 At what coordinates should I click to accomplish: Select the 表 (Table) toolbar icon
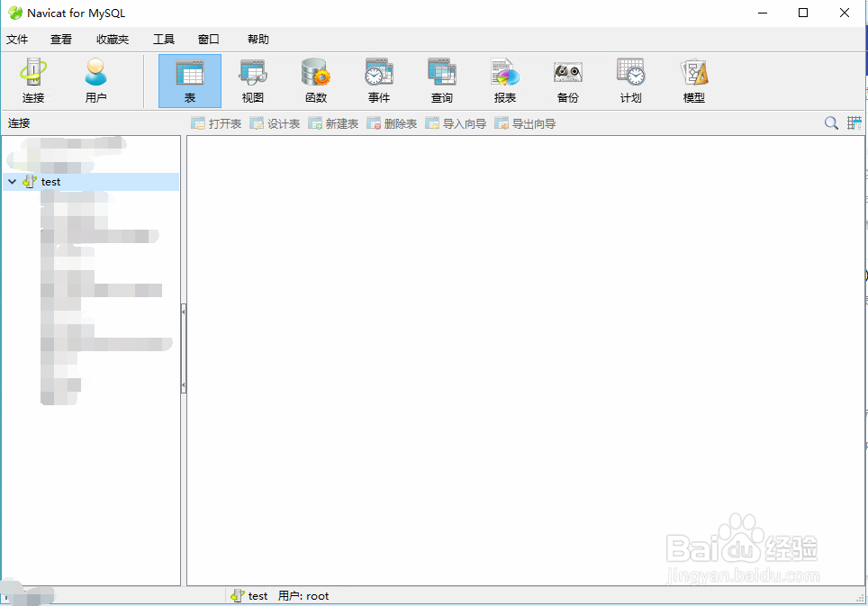(190, 81)
